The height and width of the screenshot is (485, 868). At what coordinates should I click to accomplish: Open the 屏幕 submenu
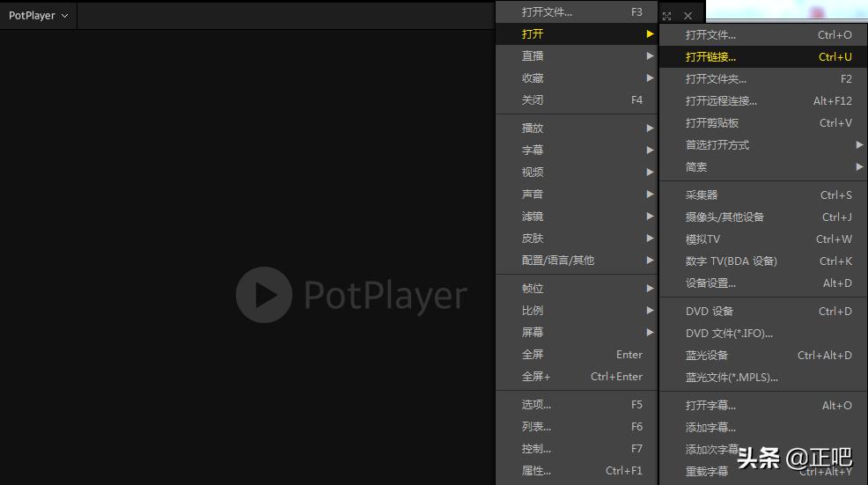coord(577,332)
